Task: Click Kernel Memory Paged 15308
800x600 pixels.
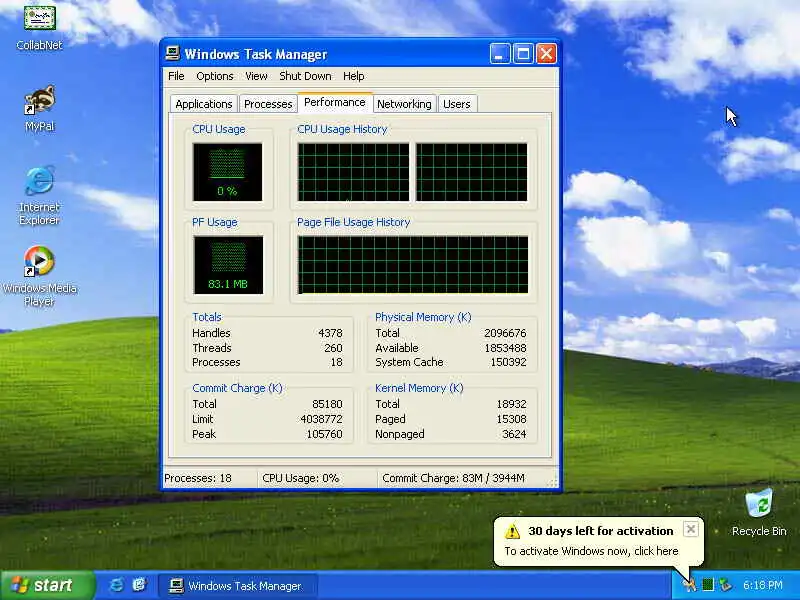Action: 511,419
